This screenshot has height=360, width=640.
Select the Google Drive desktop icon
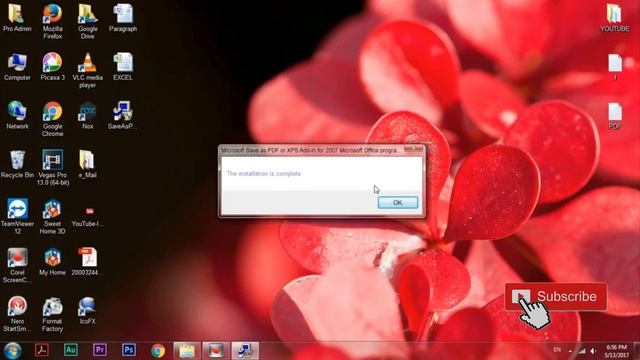tap(87, 21)
